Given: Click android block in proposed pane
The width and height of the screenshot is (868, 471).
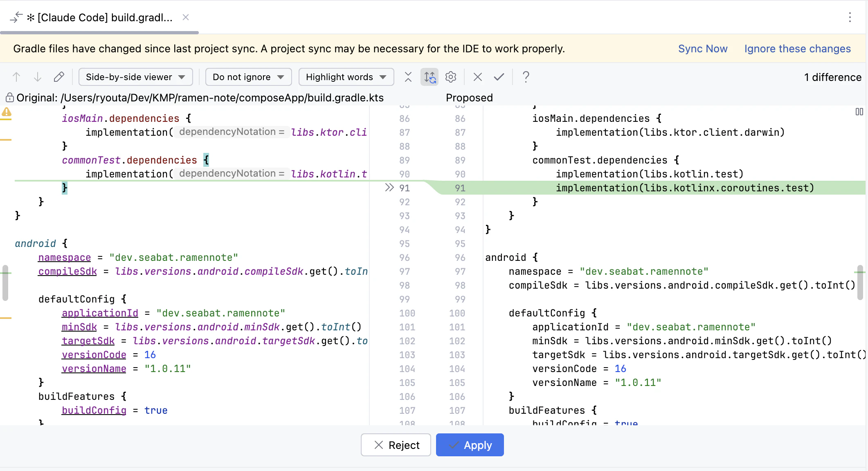Looking at the screenshot, I should click(x=506, y=258).
